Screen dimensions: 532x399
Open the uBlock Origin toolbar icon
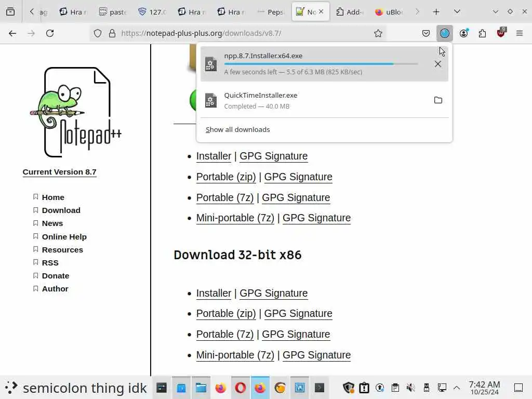(501, 33)
